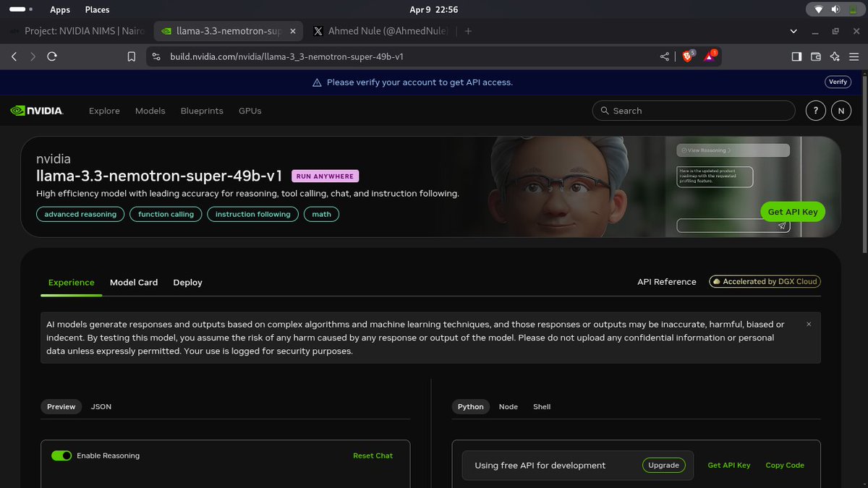Open Explore in NVIDIA navigation
This screenshot has height=488, width=868.
point(104,111)
